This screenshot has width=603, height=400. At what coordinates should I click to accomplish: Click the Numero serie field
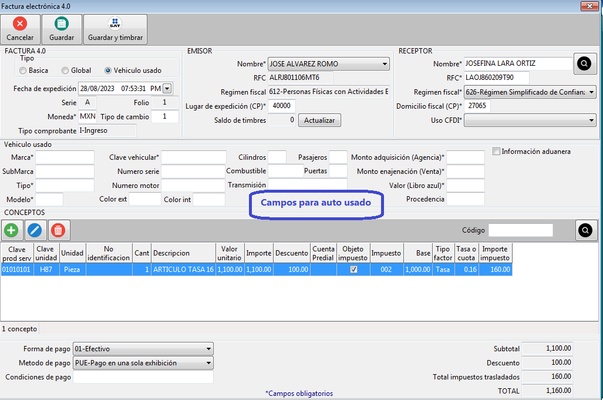point(193,172)
